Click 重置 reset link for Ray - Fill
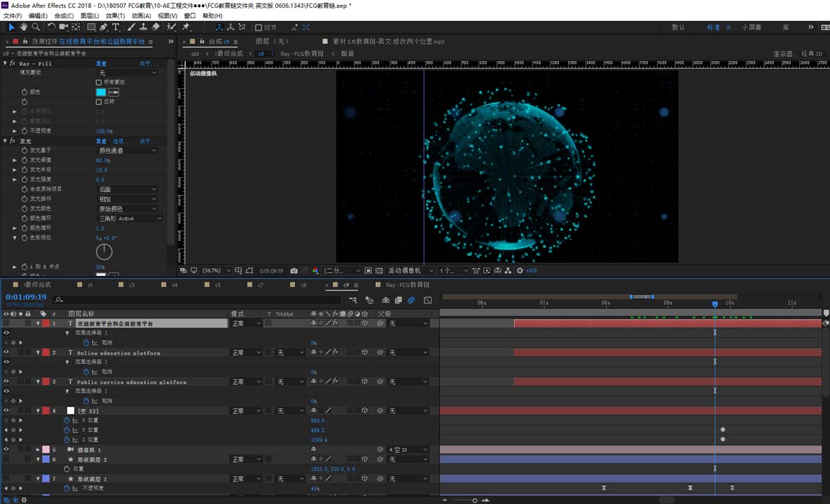Image resolution: width=830 pixels, height=504 pixels. click(x=102, y=64)
